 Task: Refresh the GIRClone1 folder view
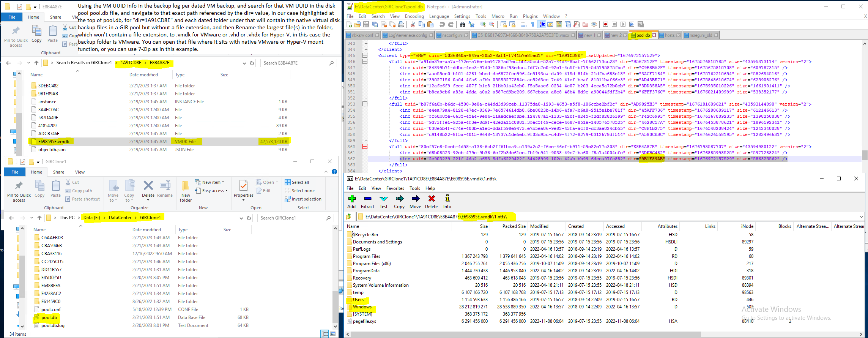pos(249,218)
